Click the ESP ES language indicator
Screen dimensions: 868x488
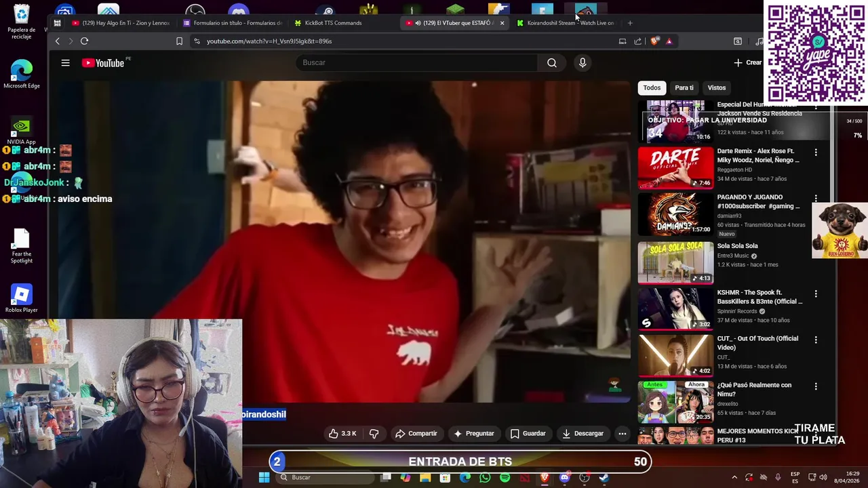pos(795,478)
